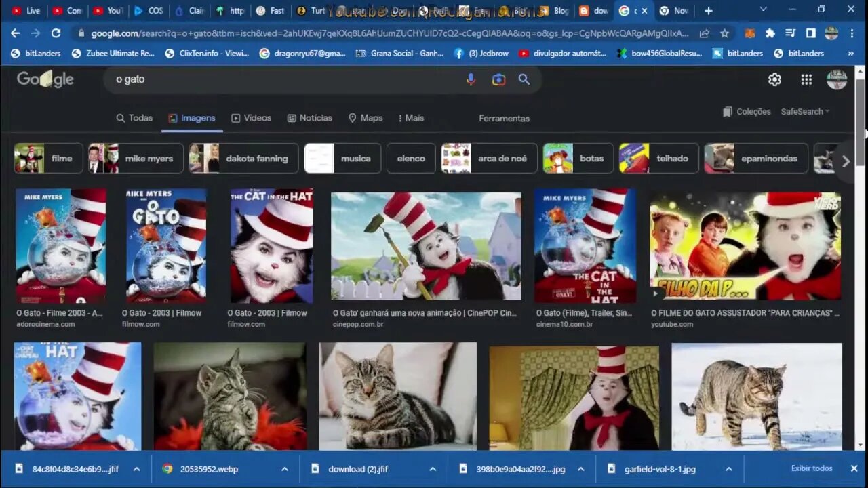Filter by the telhado chip
Screen dimensions: 868x488
click(658, 159)
